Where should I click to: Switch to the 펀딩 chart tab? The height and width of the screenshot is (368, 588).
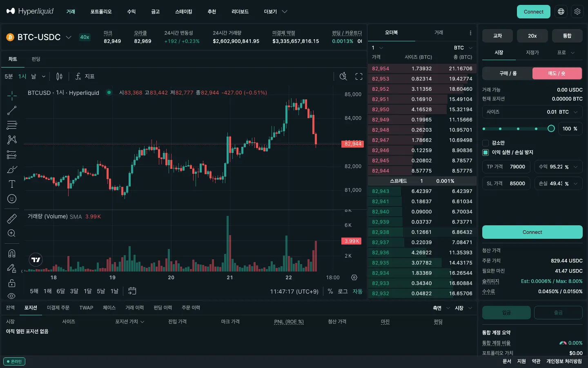click(x=36, y=59)
